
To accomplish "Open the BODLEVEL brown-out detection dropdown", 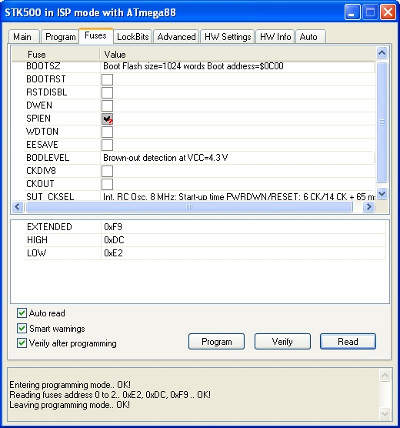I will pyautogui.click(x=237, y=158).
